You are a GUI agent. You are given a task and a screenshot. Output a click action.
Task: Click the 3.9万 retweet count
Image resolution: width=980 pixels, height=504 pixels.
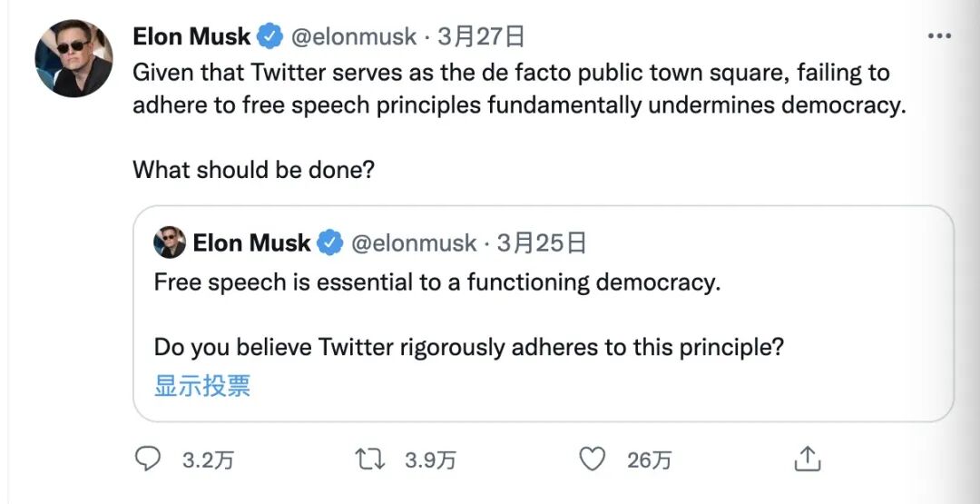[x=430, y=460]
